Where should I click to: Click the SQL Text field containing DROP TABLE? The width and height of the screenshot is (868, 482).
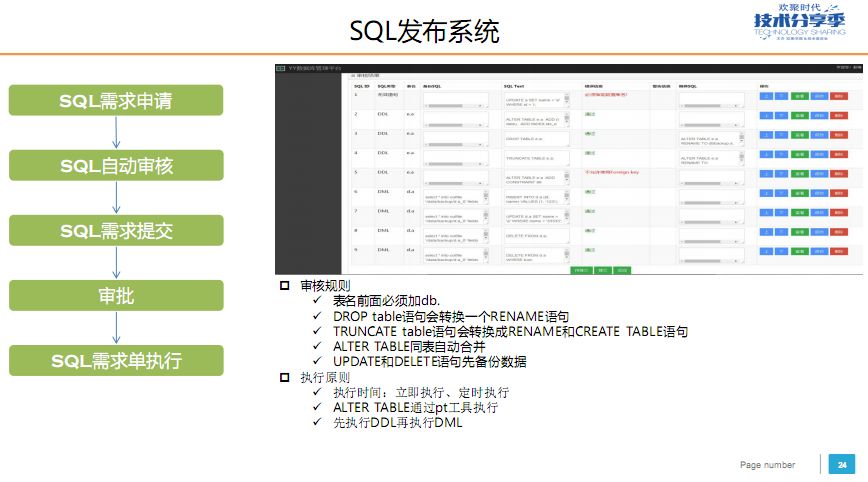coord(536,139)
